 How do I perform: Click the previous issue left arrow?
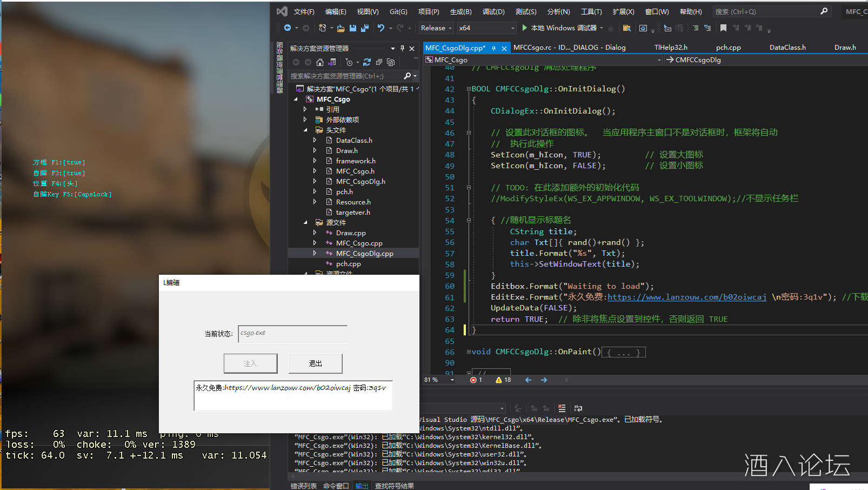pos(529,380)
